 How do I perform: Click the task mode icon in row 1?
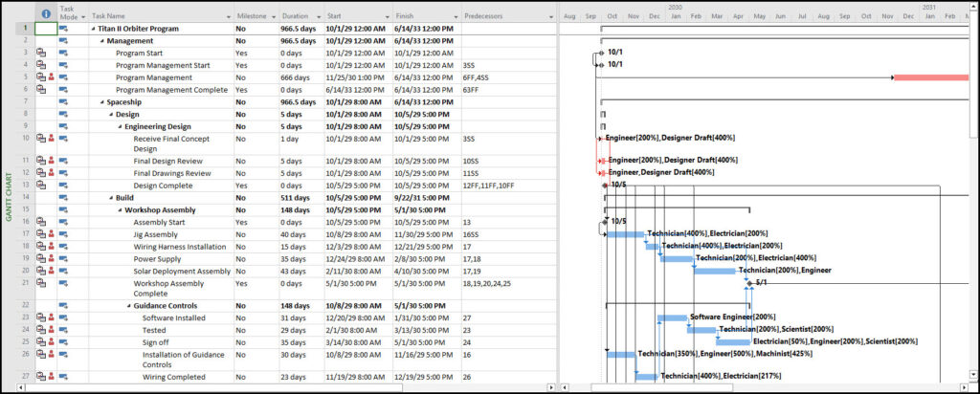[63, 29]
